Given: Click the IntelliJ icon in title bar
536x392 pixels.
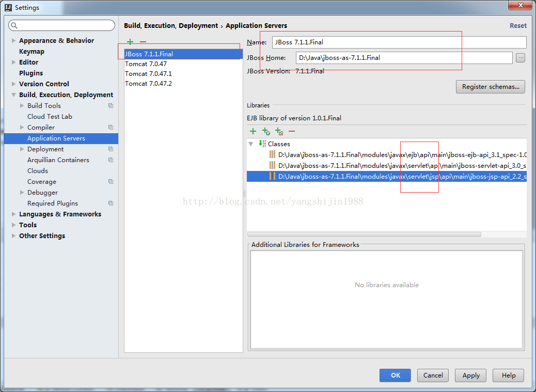Looking at the screenshot, I should (8, 8).
